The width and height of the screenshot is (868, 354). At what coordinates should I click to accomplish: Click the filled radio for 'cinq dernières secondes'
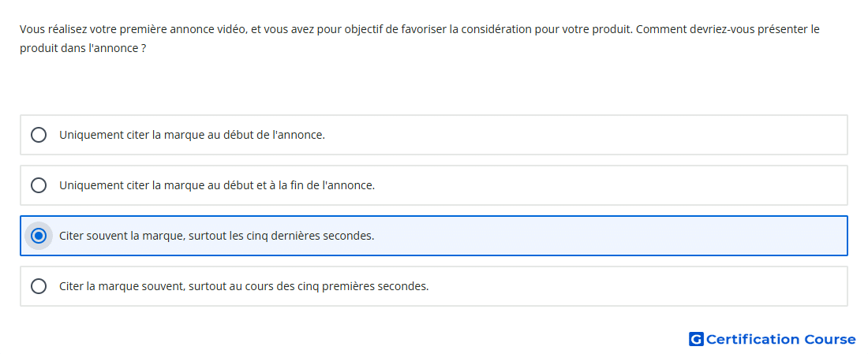(x=38, y=237)
